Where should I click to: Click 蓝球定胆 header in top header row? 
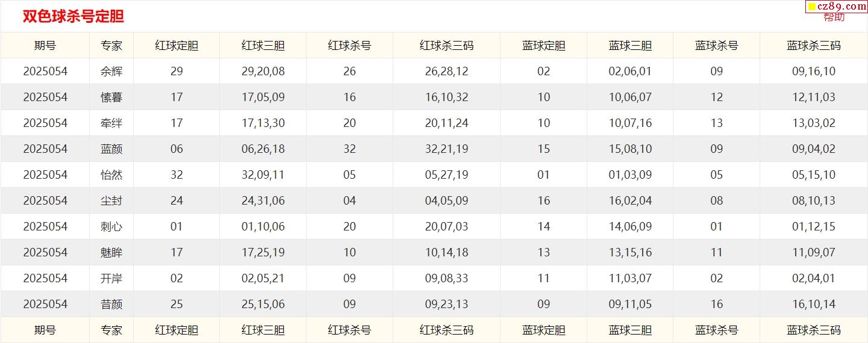[x=544, y=45]
